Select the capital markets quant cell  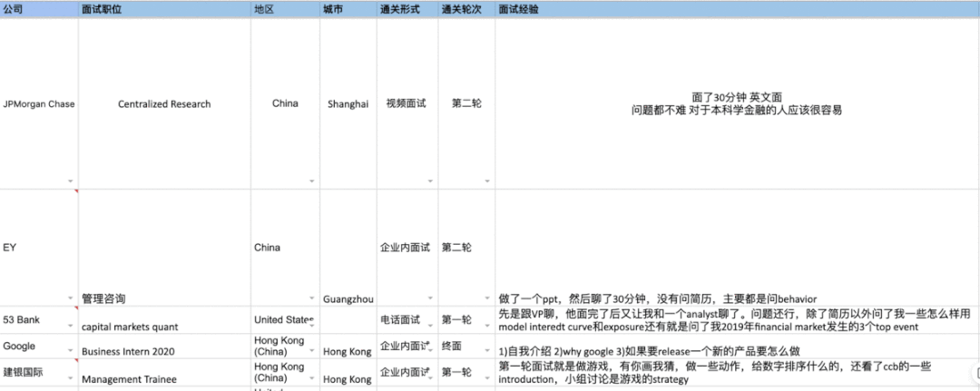pyautogui.click(x=164, y=320)
